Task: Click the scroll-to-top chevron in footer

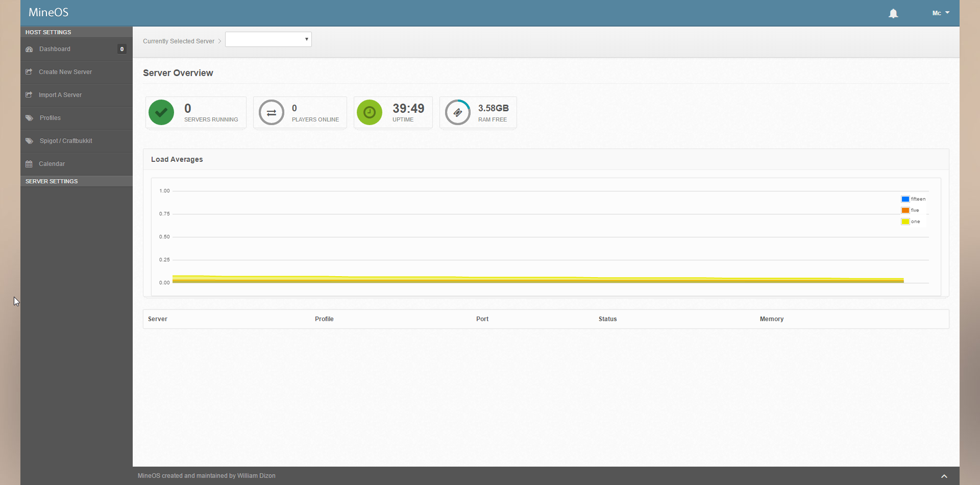Action: click(944, 476)
